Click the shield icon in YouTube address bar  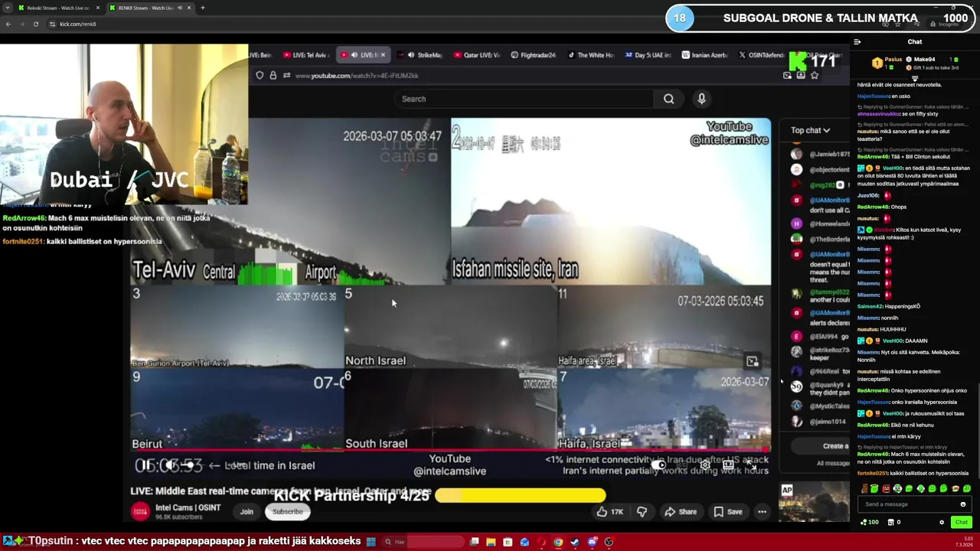coord(260,75)
